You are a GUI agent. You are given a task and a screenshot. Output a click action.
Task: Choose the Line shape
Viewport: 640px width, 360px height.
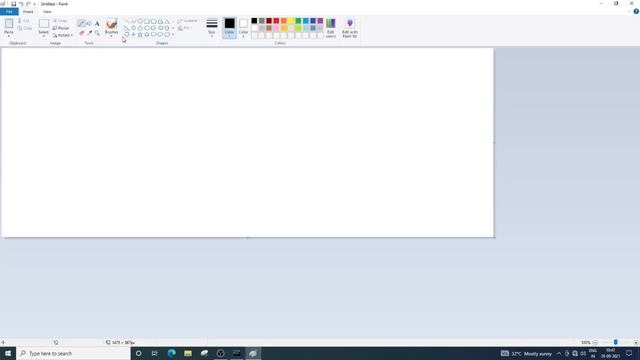coord(127,21)
